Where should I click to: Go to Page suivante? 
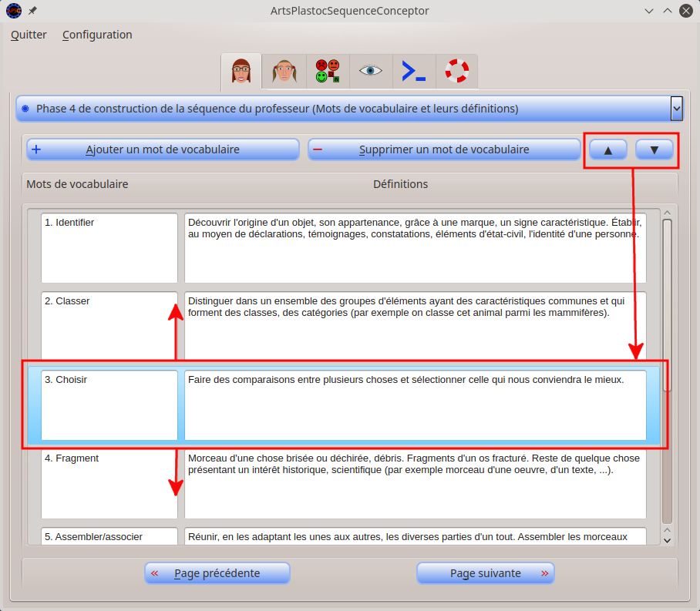(x=485, y=573)
